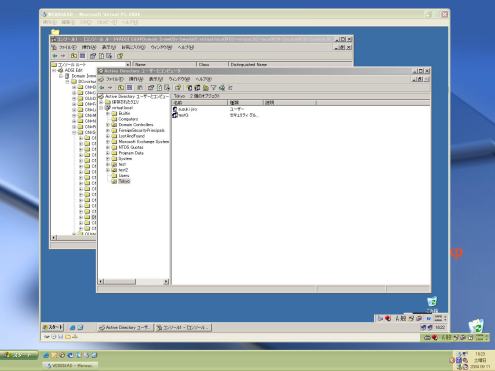Click scroll-right arrow under Active Directory tree

pyautogui.click(x=166, y=282)
